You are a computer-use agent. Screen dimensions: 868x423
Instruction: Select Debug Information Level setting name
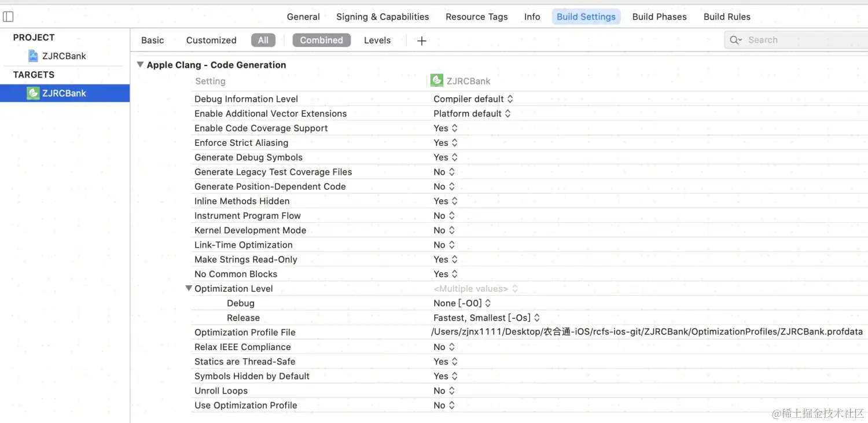tap(247, 99)
